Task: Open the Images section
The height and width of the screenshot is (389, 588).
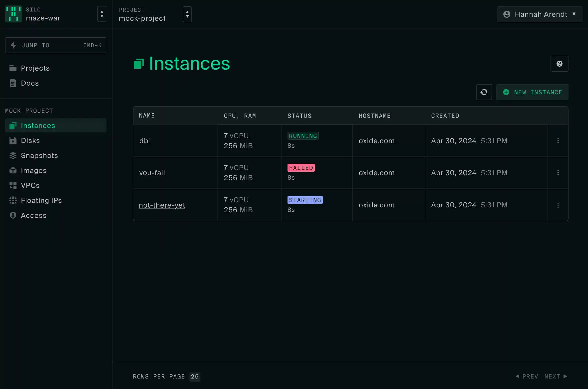Action: click(33, 170)
